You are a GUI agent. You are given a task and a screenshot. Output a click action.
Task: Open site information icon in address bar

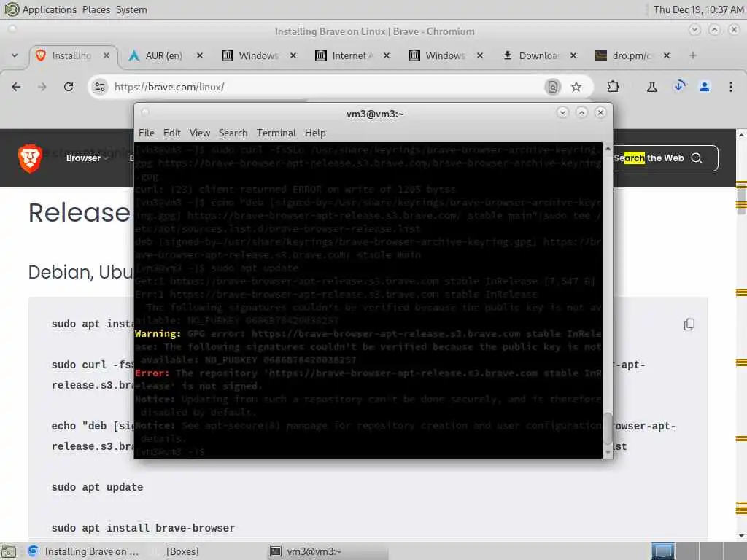click(x=99, y=87)
